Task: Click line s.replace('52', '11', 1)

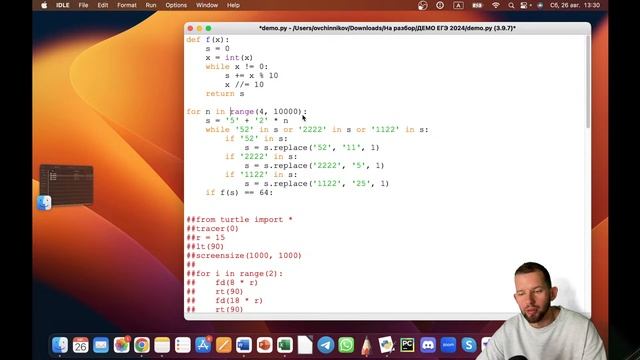Action: (312, 147)
